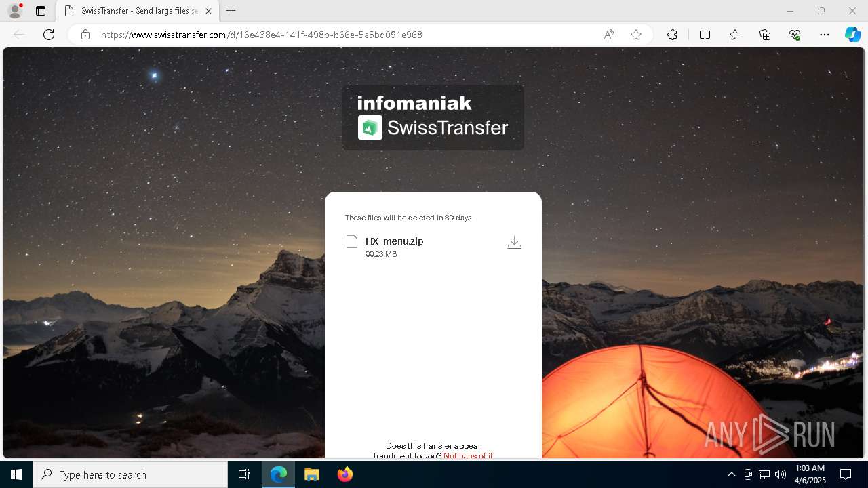Screen dimensions: 868x488
Task: Toggle the Split screen icon
Action: point(705,35)
